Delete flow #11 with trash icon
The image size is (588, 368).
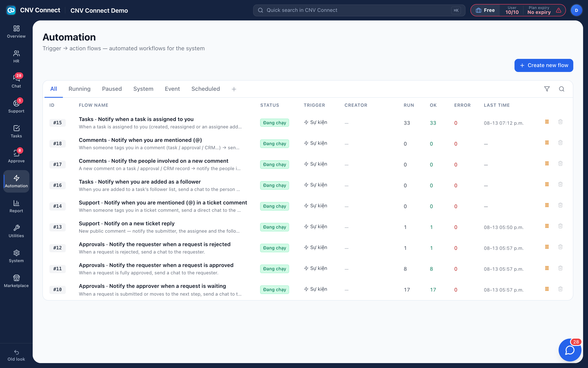click(x=560, y=268)
